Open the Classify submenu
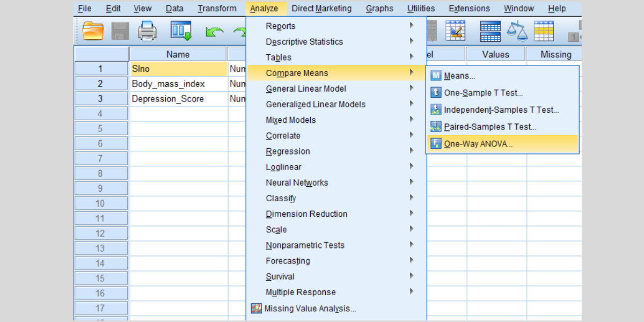 (336, 198)
